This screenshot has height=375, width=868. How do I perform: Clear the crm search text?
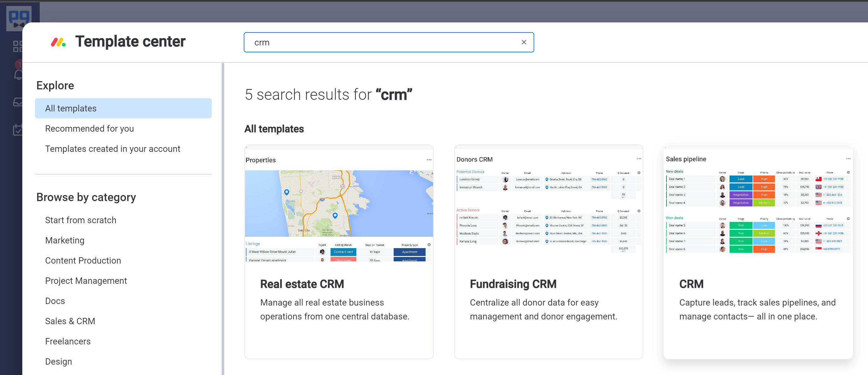coord(524,42)
